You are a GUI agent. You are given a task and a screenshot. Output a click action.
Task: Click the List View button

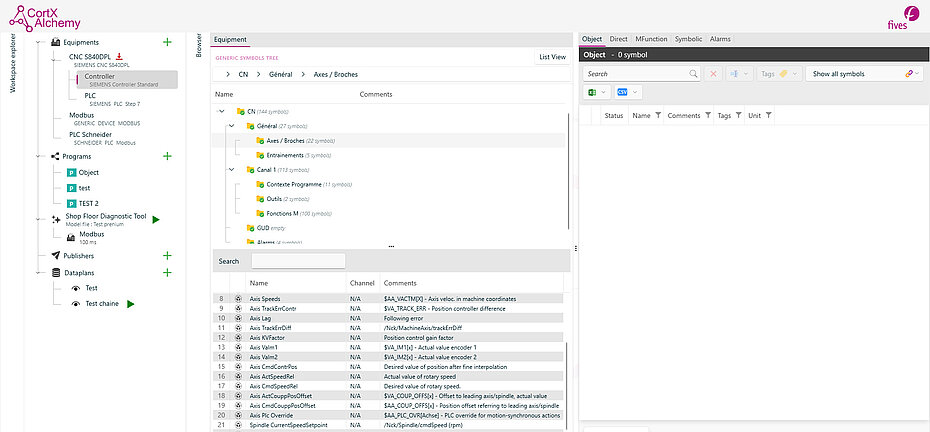point(552,58)
